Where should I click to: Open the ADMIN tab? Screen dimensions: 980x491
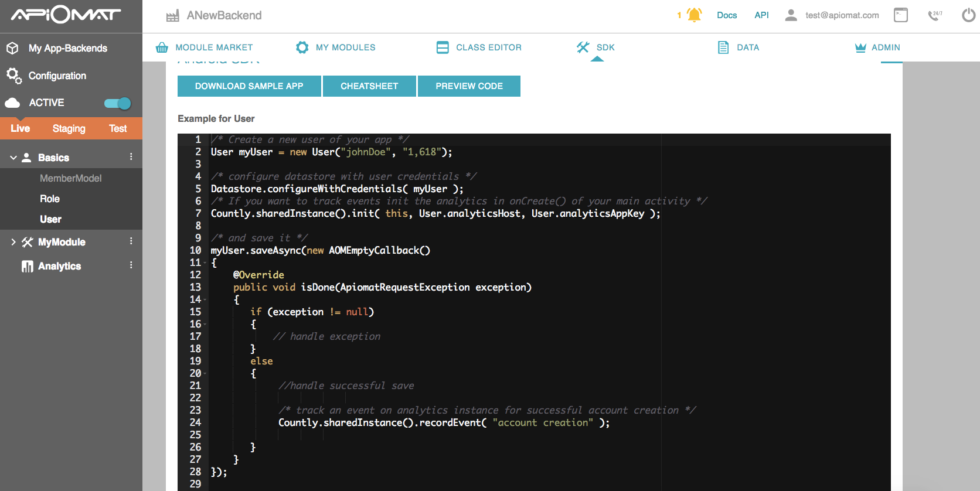[877, 47]
